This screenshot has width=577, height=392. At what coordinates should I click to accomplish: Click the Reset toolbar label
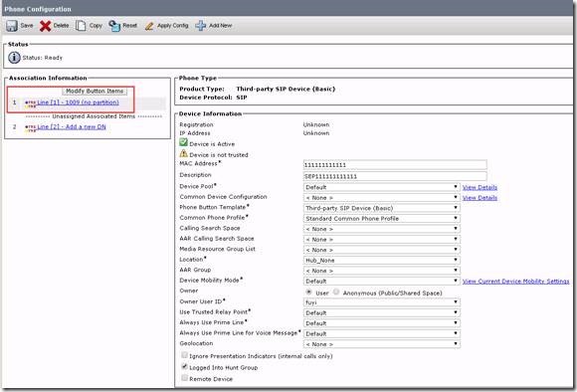[130, 26]
